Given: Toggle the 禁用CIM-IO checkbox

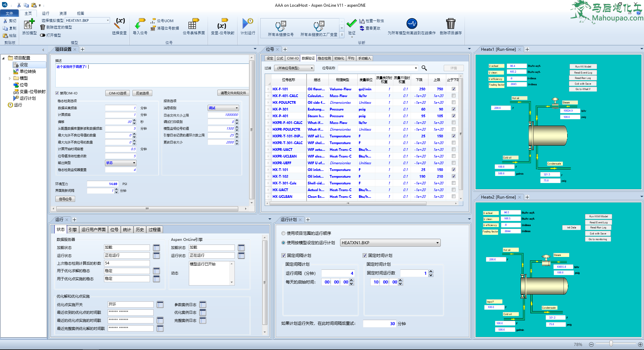Looking at the screenshot, I should [57, 93].
